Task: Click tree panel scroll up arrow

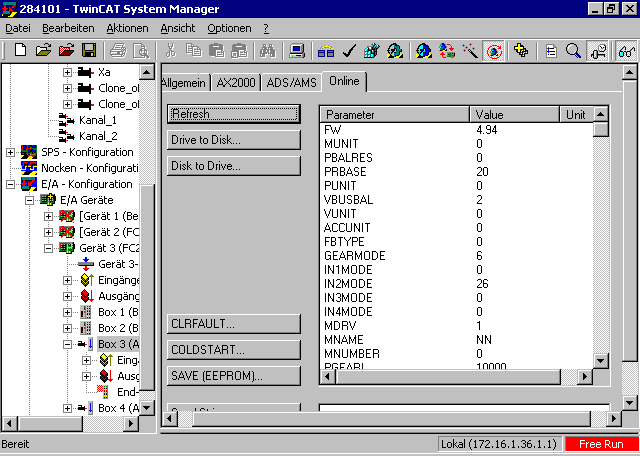Action: pyautogui.click(x=147, y=72)
